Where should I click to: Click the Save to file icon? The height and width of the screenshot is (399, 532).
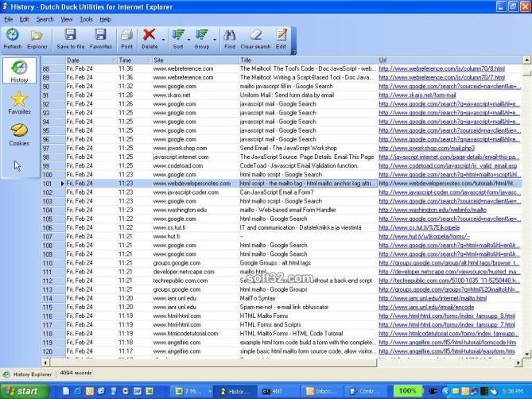[71, 35]
